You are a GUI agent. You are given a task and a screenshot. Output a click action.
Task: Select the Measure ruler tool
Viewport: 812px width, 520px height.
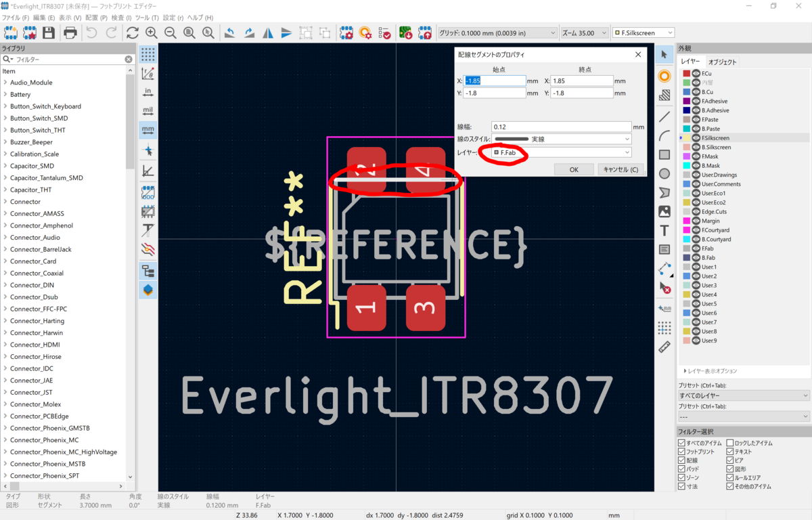(664, 347)
